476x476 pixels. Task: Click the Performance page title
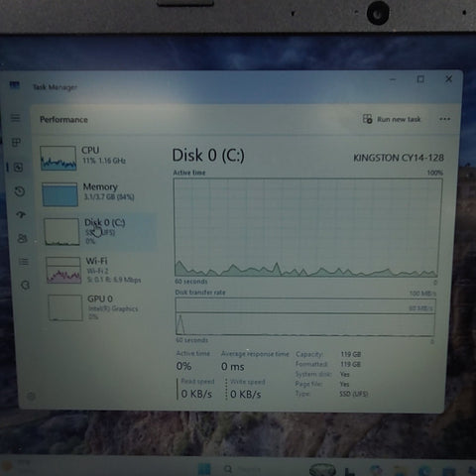tap(63, 119)
